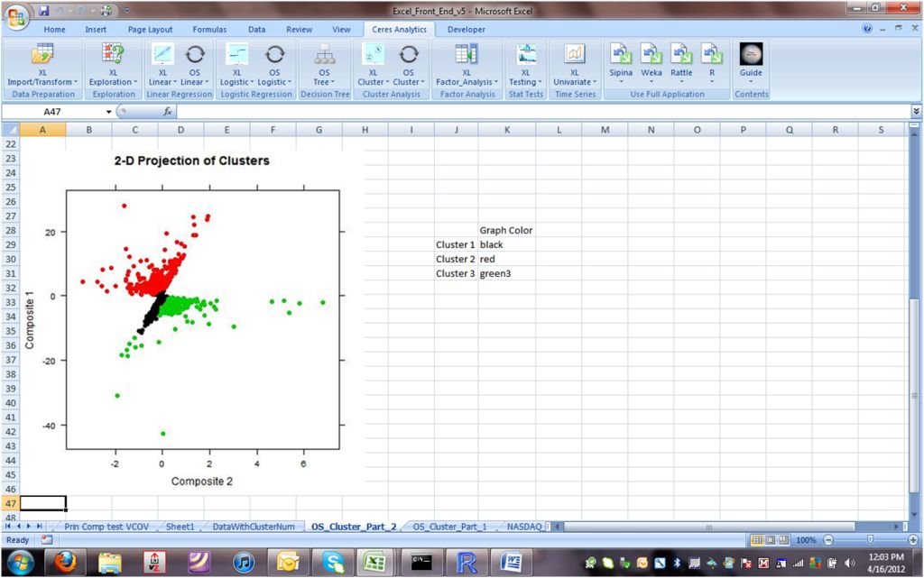Launch XL Factor_Analysis
The image size is (924, 578).
coord(467,65)
